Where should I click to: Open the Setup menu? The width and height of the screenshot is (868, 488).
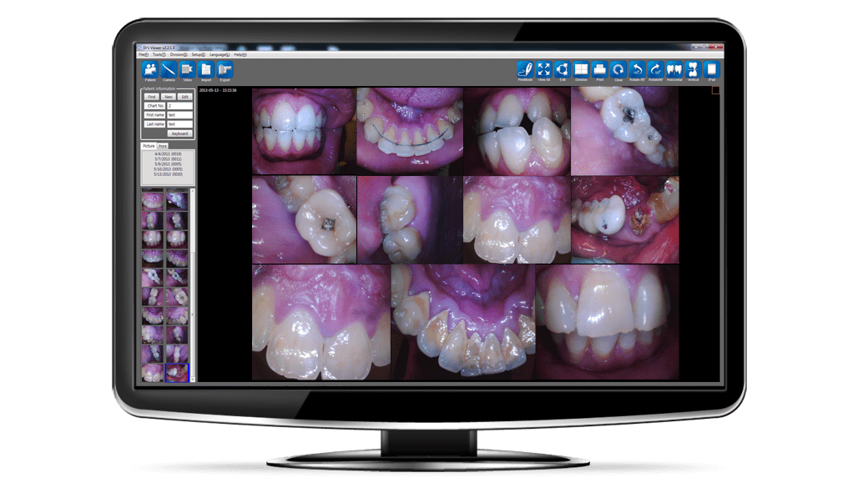click(198, 54)
